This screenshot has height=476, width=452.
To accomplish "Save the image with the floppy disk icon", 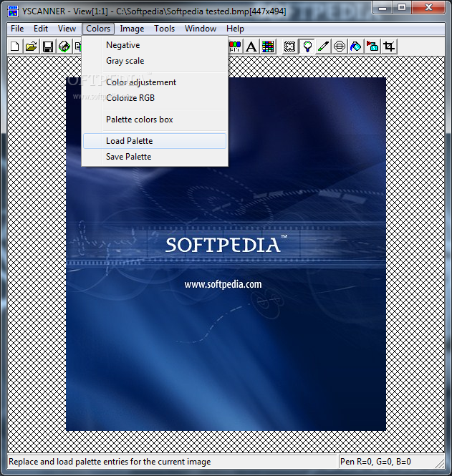I will (48, 47).
